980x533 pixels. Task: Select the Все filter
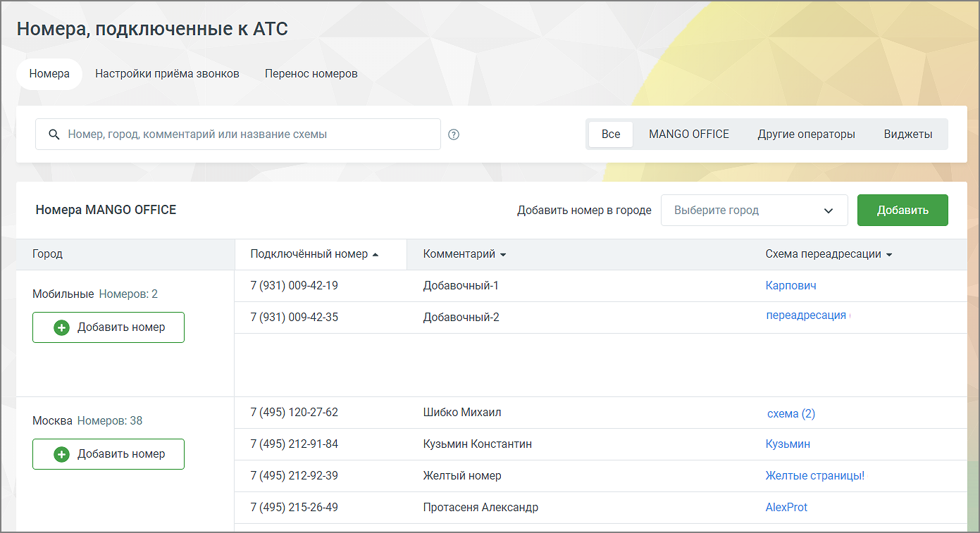coord(611,134)
